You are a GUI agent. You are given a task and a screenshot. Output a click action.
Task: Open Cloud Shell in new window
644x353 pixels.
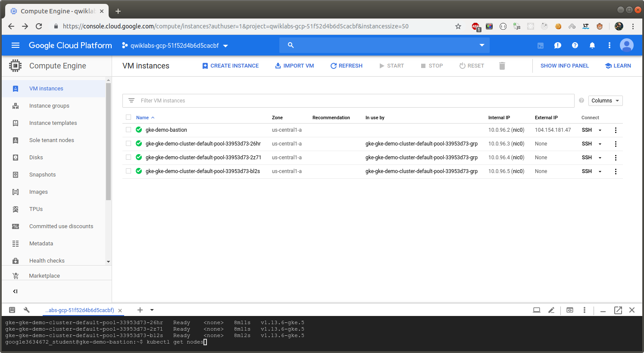click(618, 310)
